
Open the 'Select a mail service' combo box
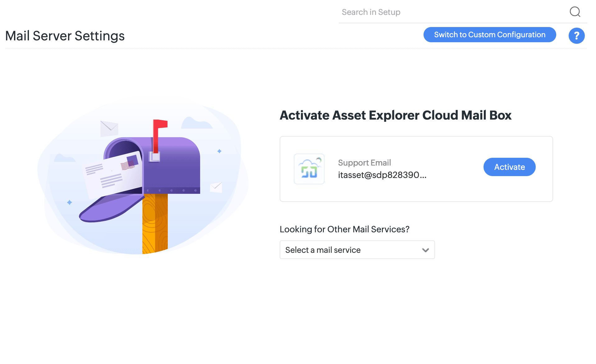[351, 250]
